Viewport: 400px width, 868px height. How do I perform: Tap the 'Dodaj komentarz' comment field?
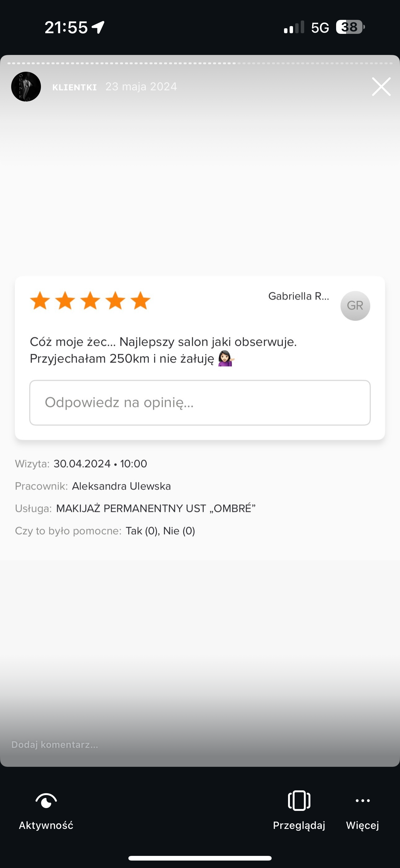(55, 744)
